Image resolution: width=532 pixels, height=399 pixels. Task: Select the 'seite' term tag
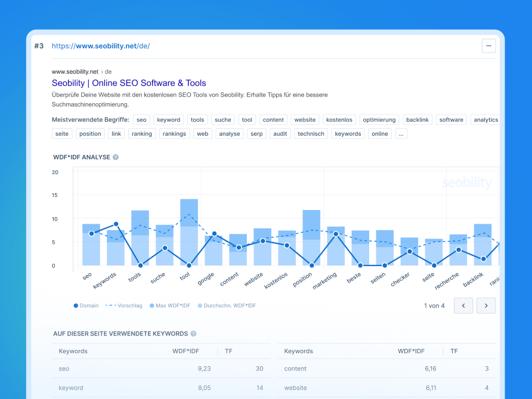pyautogui.click(x=62, y=134)
